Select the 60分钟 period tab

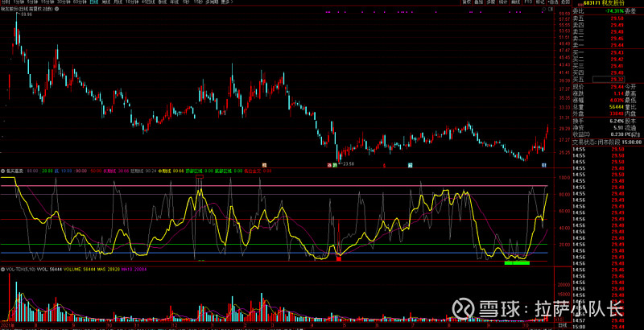tap(81, 3)
